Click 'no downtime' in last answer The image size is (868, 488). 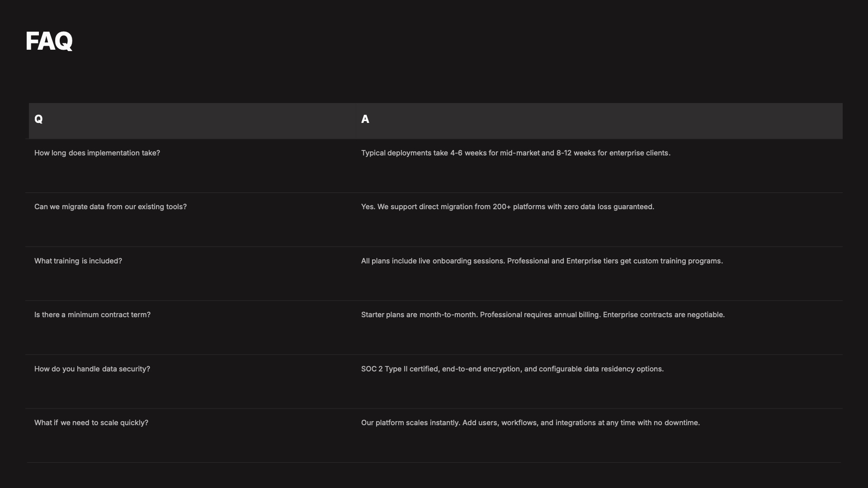676,423
